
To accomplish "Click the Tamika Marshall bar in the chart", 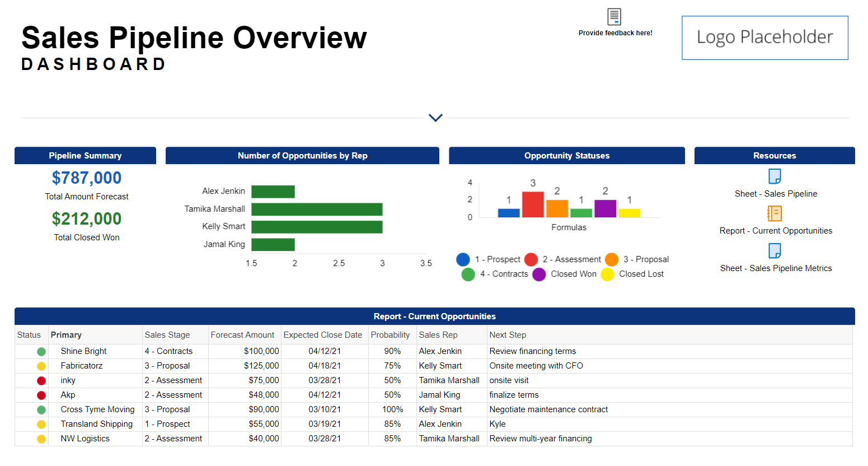I will tap(317, 209).
